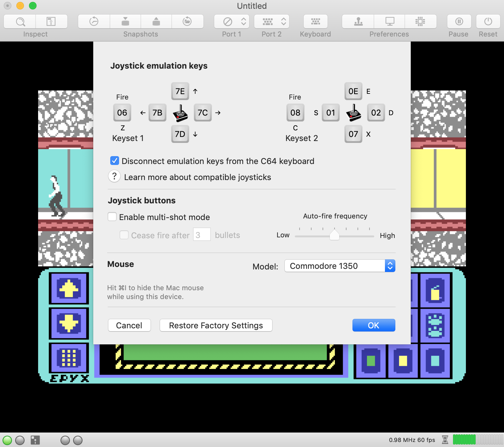
Task: Open hardware chip preferences icon
Action: coord(421,21)
